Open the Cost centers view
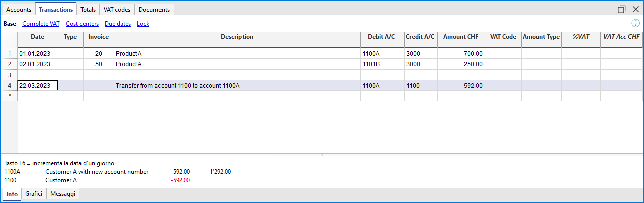The height and width of the screenshot is (203, 644). pos(82,24)
